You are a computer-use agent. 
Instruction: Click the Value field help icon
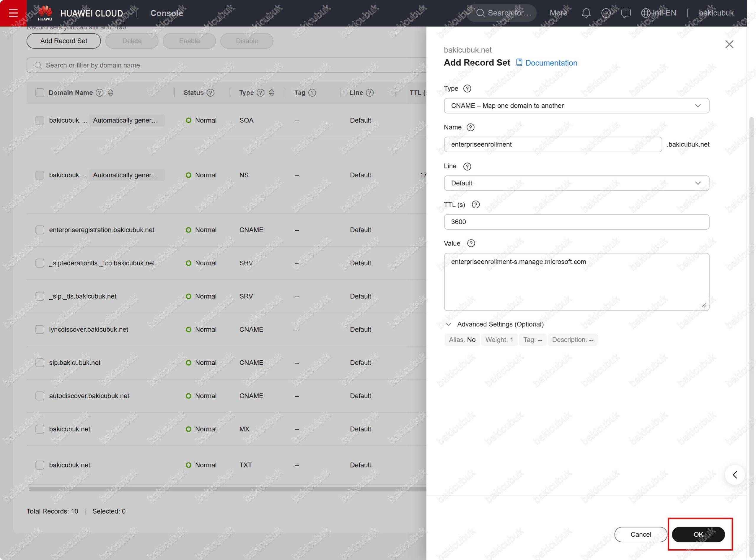[x=471, y=243]
